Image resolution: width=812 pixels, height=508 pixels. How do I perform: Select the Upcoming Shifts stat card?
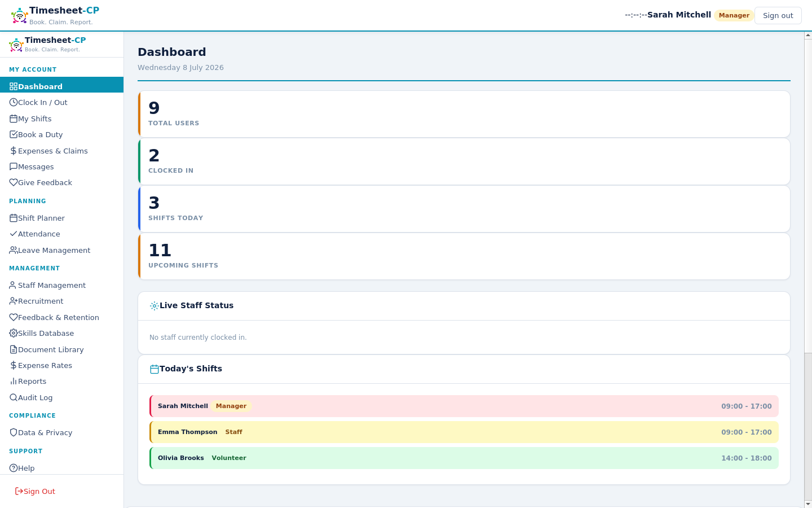click(x=464, y=256)
